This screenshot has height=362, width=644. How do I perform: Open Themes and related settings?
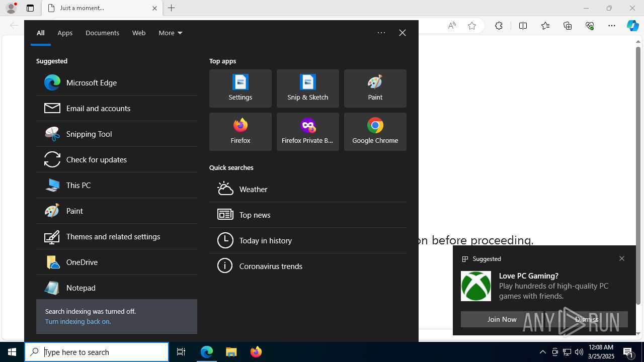click(x=116, y=236)
